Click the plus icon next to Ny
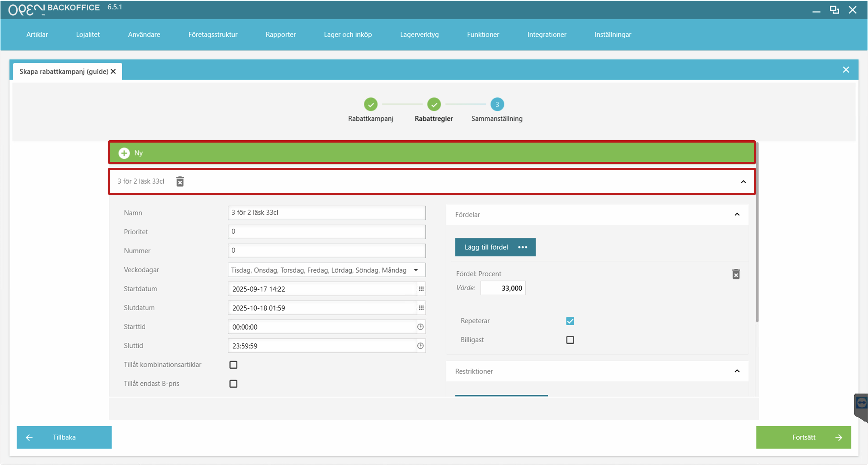This screenshot has height=465, width=868. (x=124, y=153)
